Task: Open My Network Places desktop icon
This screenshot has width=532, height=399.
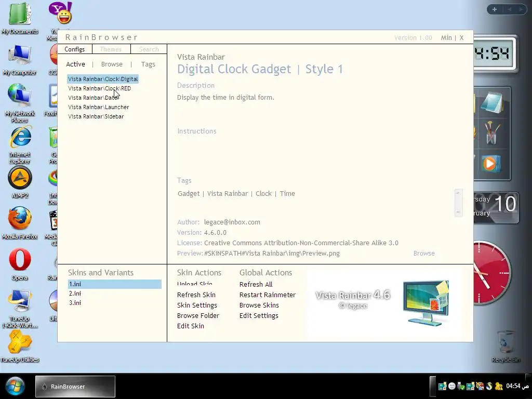Action: pos(19,102)
